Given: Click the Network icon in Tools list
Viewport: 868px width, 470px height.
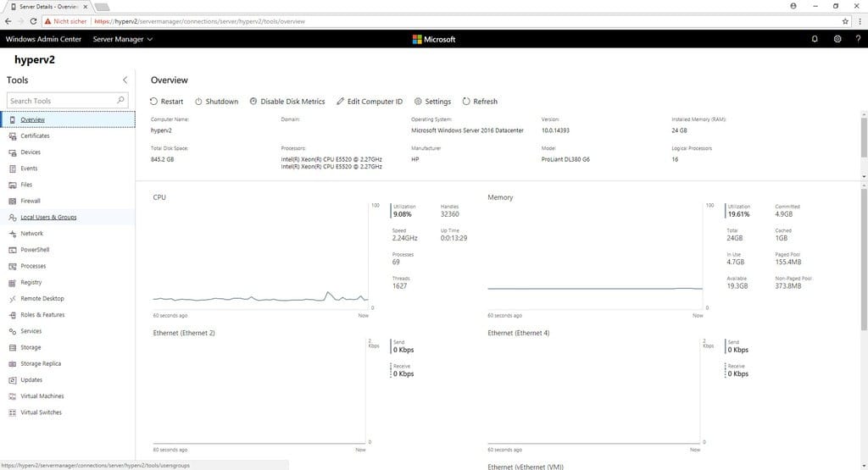Looking at the screenshot, I should [x=12, y=234].
